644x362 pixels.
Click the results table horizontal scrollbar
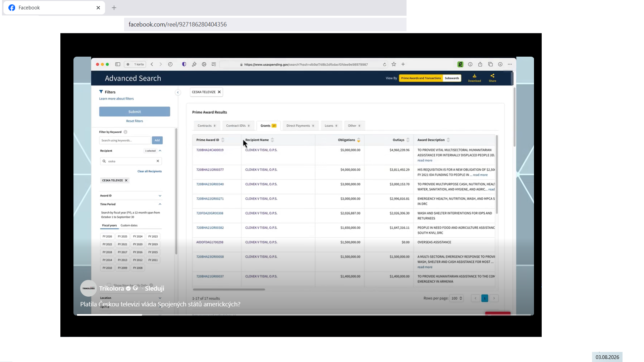pyautogui.click(x=229, y=289)
